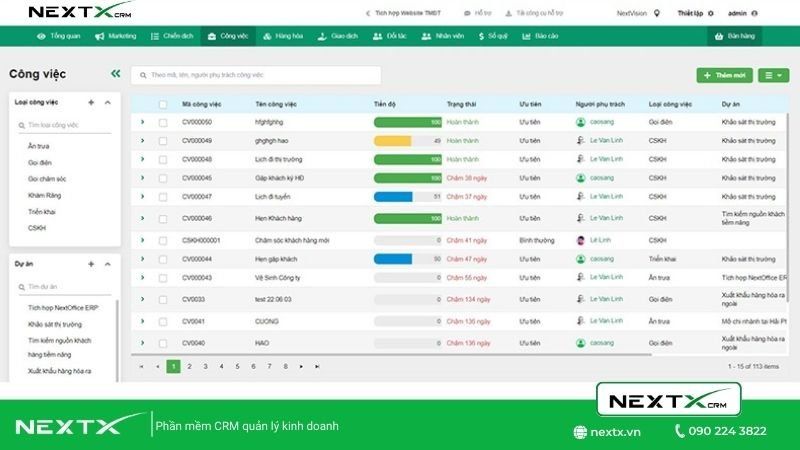Click the phone icon beside 090 224 3822
Image resolution: width=800 pixels, height=450 pixels.
click(x=680, y=431)
